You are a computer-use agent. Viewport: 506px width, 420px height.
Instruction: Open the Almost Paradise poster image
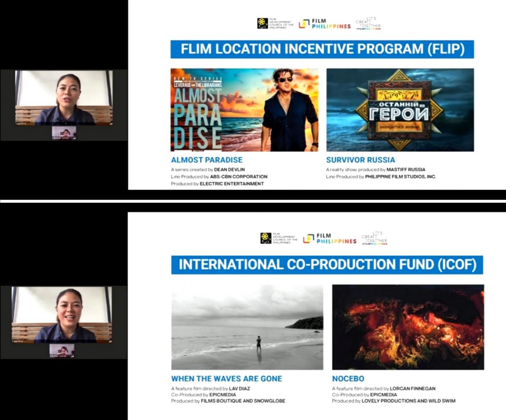click(x=245, y=110)
